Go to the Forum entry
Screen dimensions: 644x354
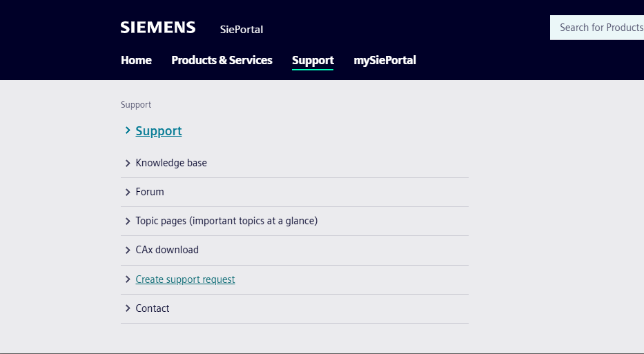(150, 192)
